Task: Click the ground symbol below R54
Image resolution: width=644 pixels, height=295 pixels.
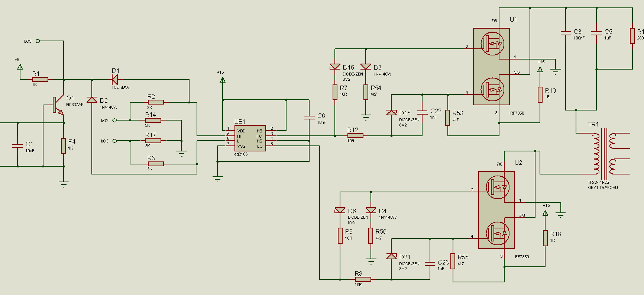Action: point(366,118)
